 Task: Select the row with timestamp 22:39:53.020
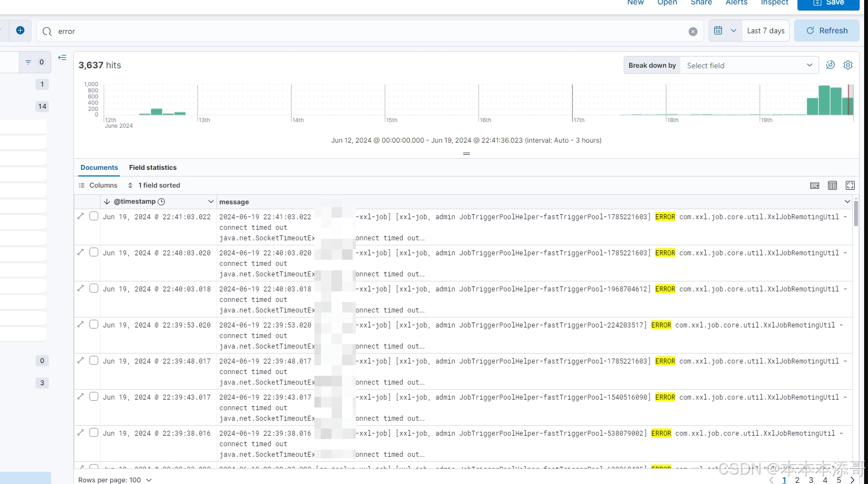click(x=94, y=324)
